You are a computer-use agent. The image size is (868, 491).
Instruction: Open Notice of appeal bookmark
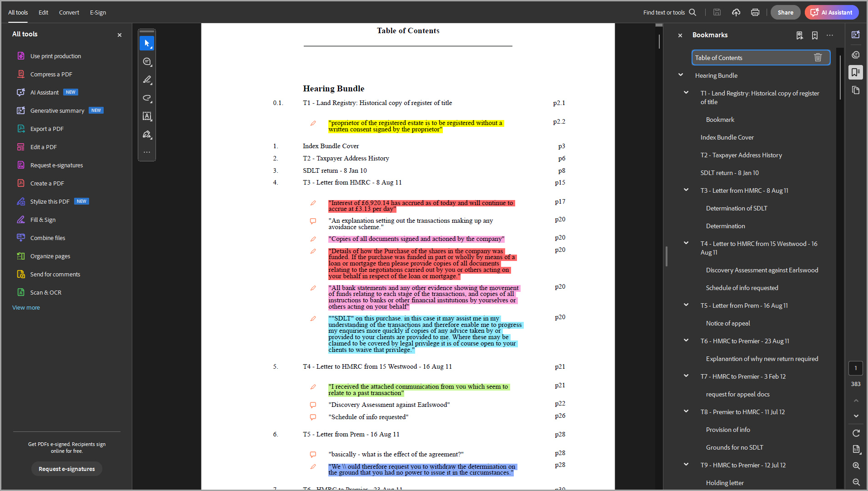pos(728,323)
